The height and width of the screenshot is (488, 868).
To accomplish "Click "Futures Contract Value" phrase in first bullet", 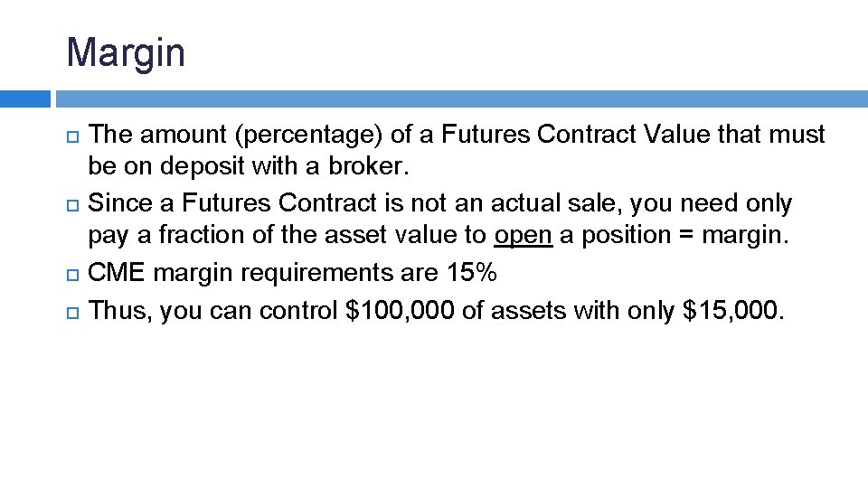I will pos(575,135).
